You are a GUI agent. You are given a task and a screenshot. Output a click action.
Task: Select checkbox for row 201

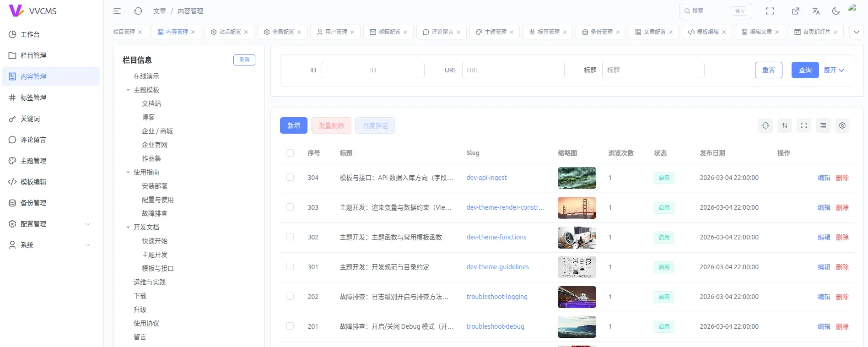(x=290, y=326)
